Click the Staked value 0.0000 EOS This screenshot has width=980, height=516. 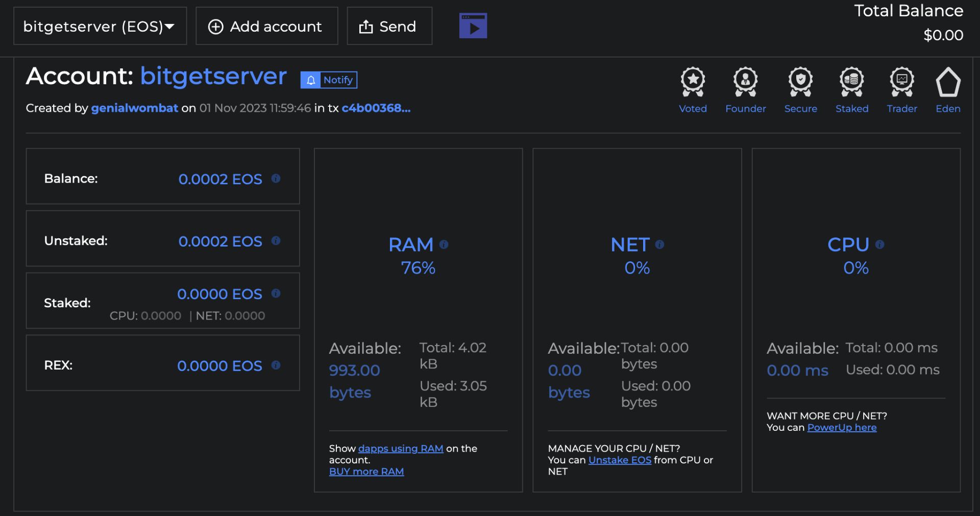click(x=219, y=294)
